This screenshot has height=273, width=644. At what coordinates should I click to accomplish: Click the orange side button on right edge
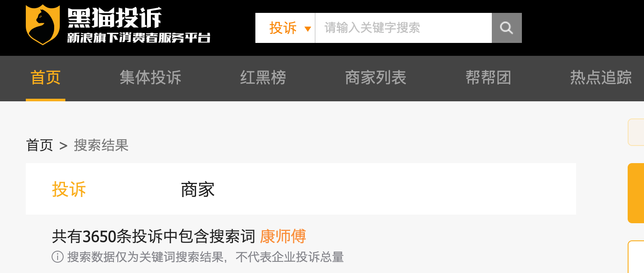point(636,193)
